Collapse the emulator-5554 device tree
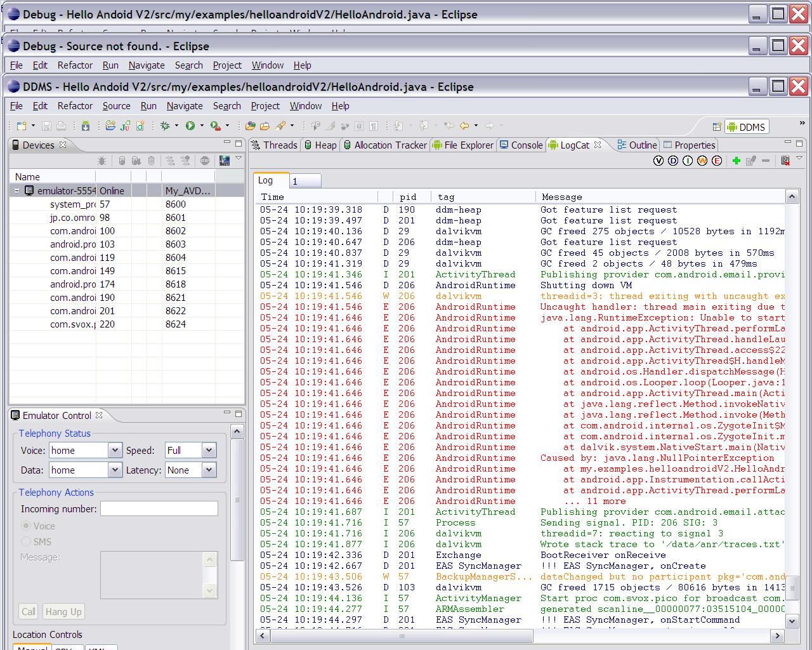Viewport: 812px width, 650px height. click(x=17, y=190)
